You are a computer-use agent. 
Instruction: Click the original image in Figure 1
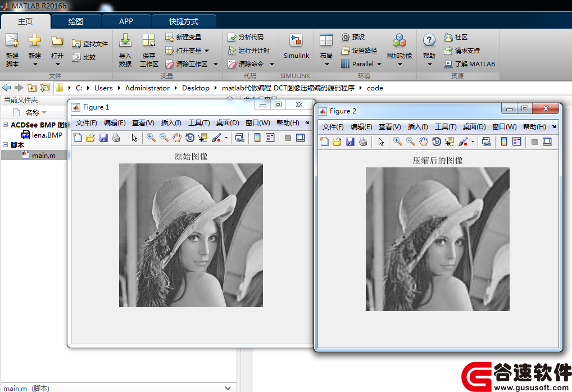click(x=191, y=235)
